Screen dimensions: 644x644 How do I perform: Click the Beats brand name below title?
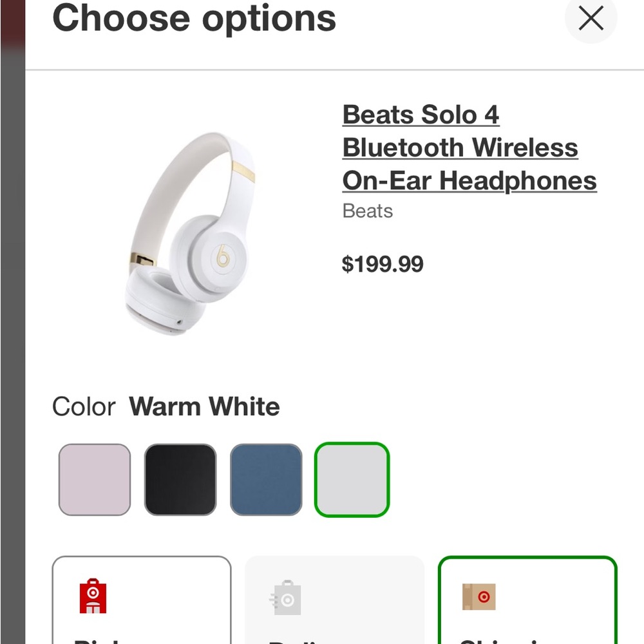point(367,211)
